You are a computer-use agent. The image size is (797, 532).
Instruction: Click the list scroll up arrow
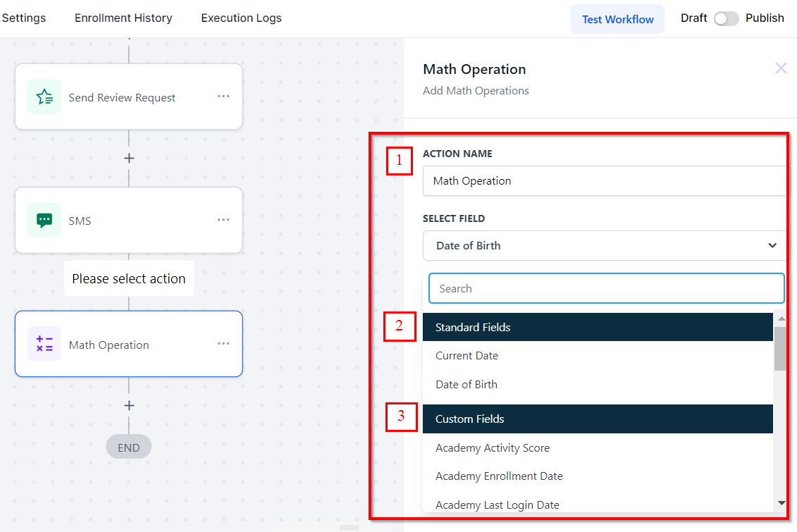tap(781, 318)
